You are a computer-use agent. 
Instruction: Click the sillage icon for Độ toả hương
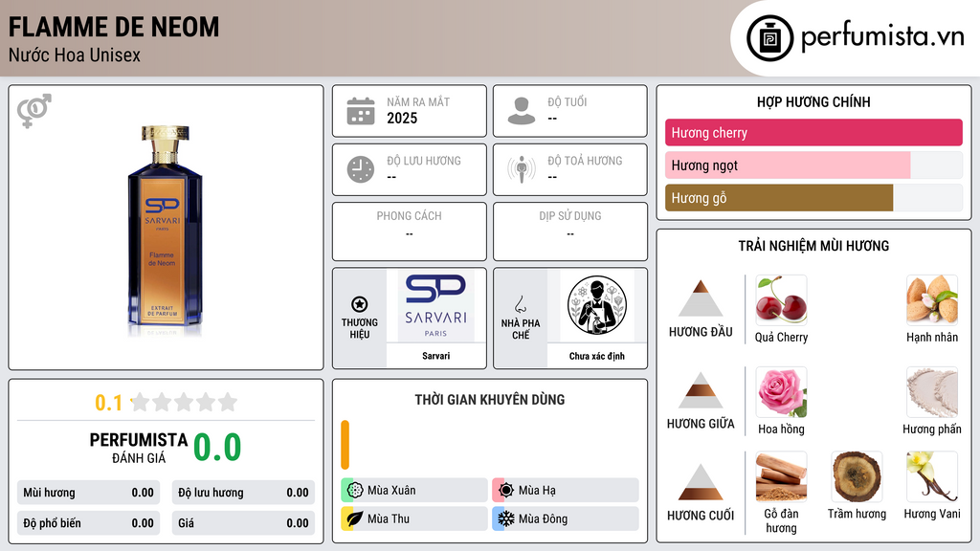point(522,169)
